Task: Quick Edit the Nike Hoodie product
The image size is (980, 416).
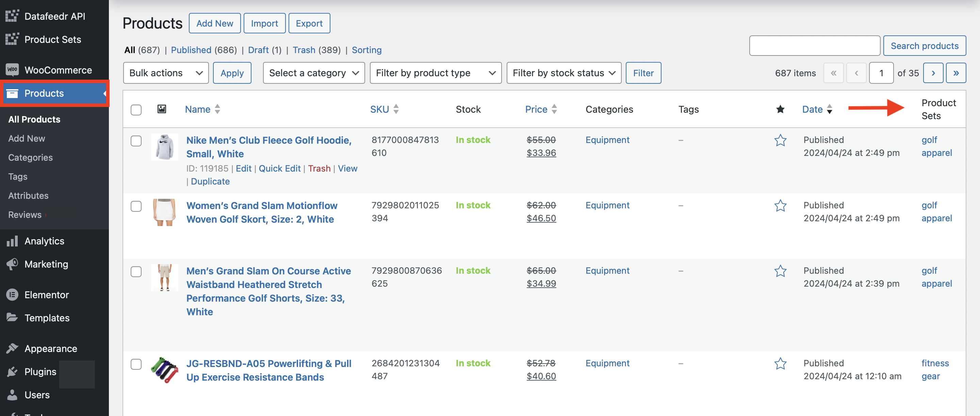Action: [x=280, y=168]
